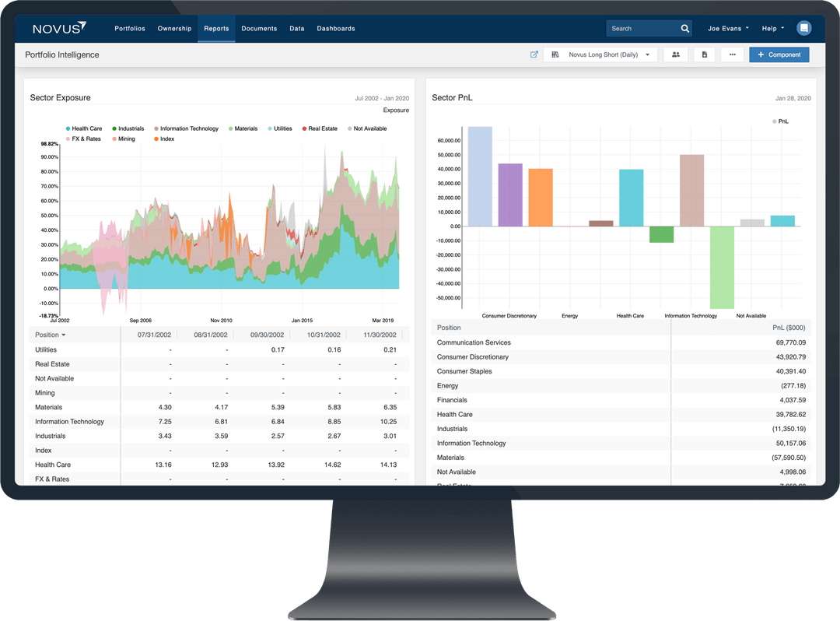Export the report using the document icon
The width and height of the screenshot is (840, 621).
pyautogui.click(x=704, y=54)
